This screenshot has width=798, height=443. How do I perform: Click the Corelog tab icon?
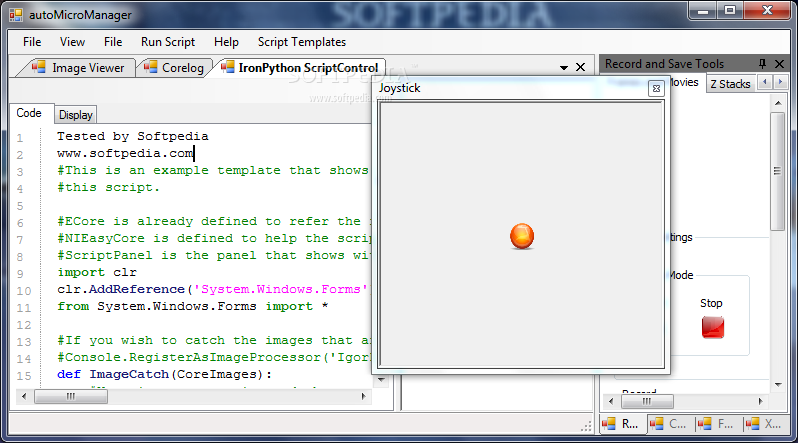pyautogui.click(x=150, y=67)
